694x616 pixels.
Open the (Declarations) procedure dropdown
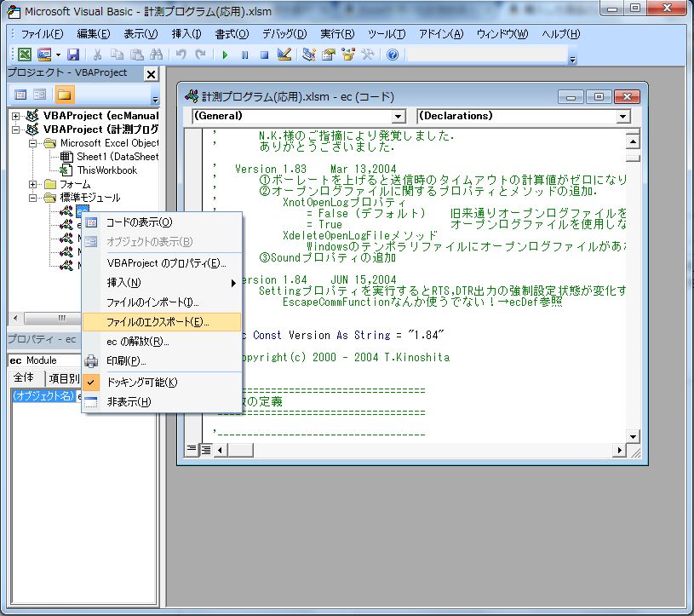623,117
